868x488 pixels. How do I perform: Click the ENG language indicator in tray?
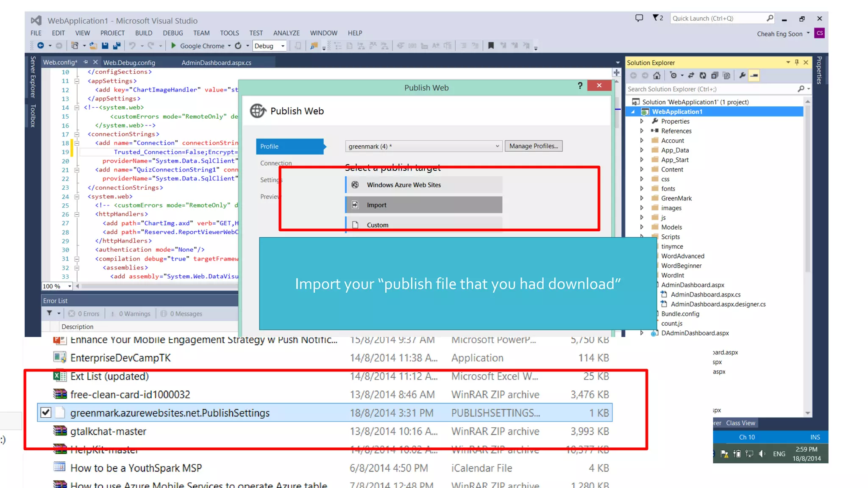pos(779,454)
